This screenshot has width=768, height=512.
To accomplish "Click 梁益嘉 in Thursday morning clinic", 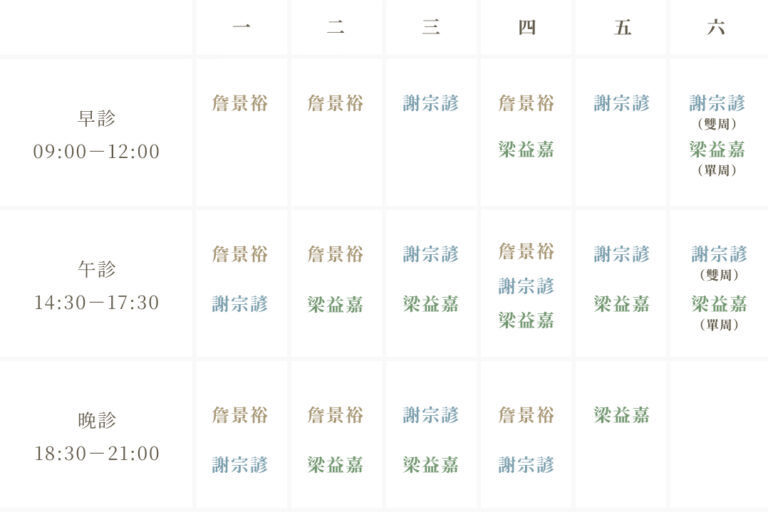I will [x=526, y=149].
